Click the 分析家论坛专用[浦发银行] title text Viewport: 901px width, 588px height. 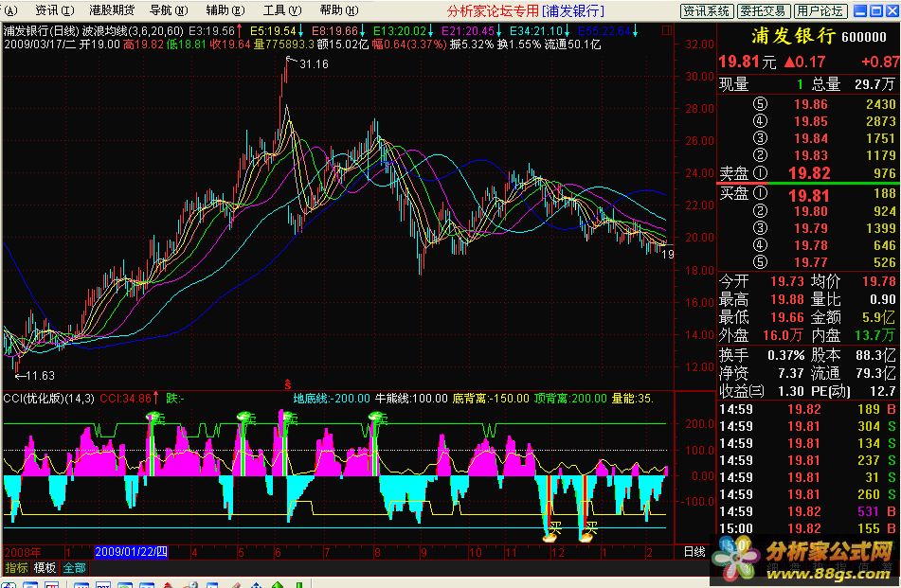pyautogui.click(x=526, y=11)
